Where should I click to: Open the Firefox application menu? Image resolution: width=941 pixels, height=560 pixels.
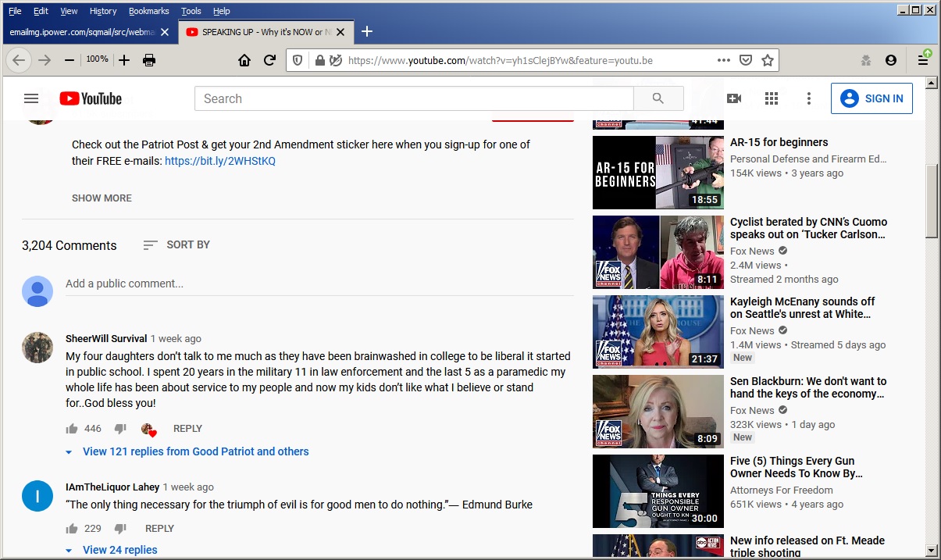(923, 59)
